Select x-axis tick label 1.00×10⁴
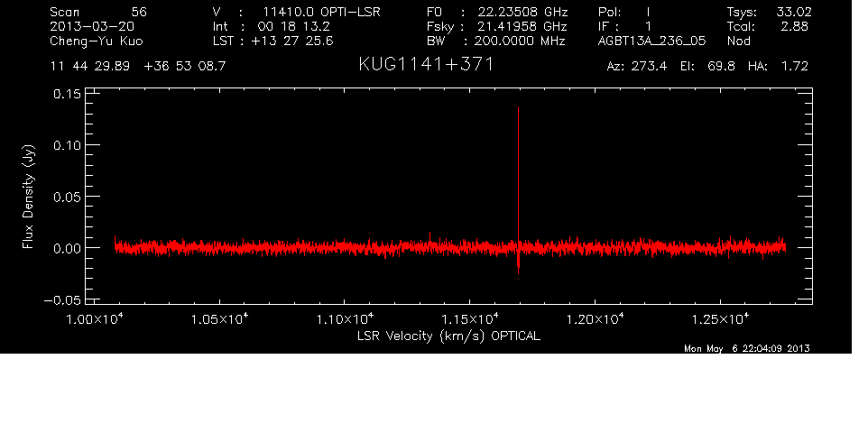The width and height of the screenshot is (868, 442). 95,318
